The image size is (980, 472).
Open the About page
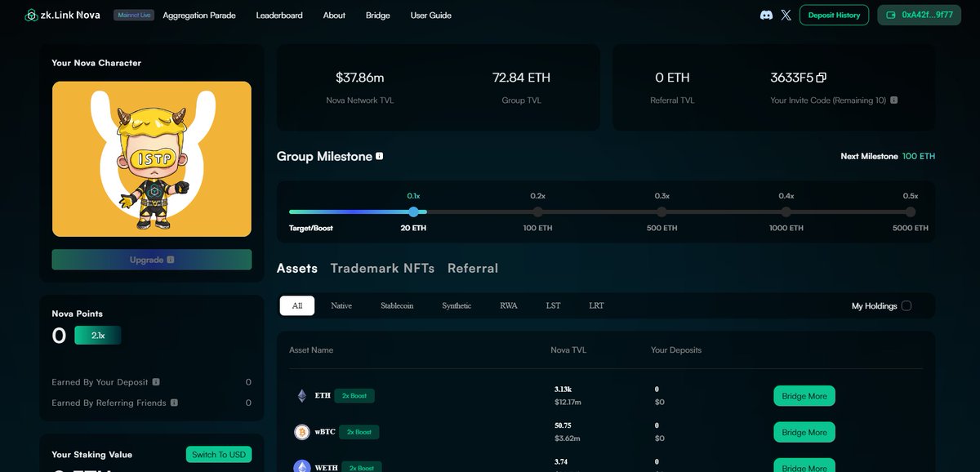(x=334, y=16)
